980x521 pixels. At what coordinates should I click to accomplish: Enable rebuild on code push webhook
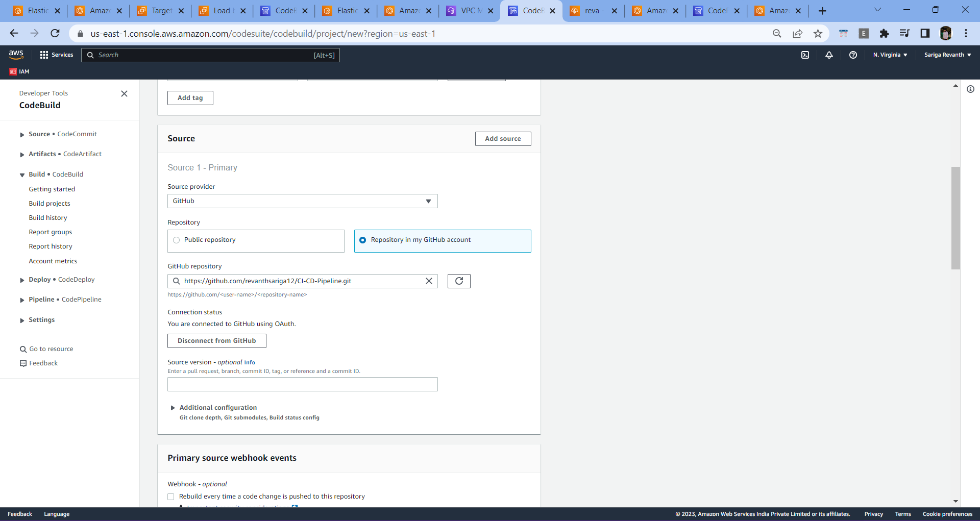(171, 497)
